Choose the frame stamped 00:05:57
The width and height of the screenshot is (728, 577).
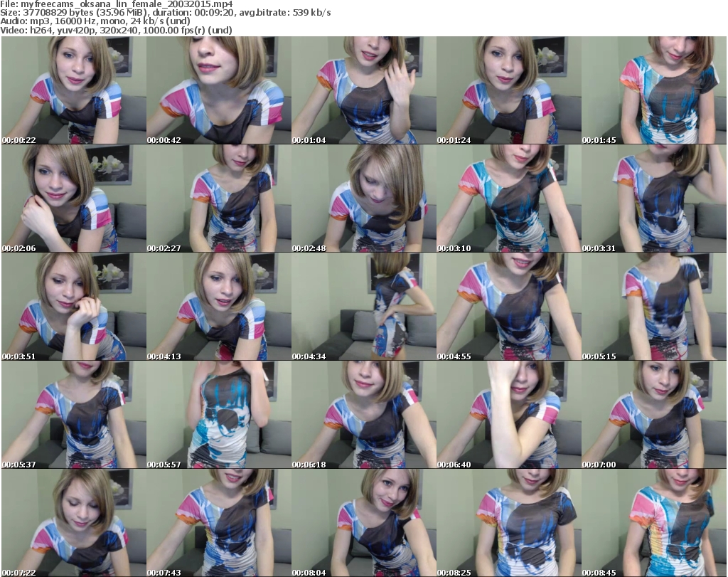coord(219,415)
